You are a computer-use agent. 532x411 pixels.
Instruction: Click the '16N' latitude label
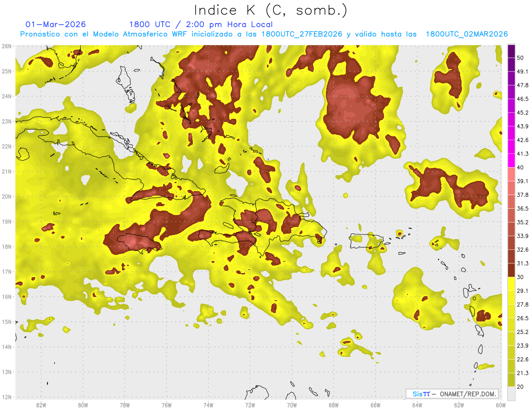tap(7, 297)
